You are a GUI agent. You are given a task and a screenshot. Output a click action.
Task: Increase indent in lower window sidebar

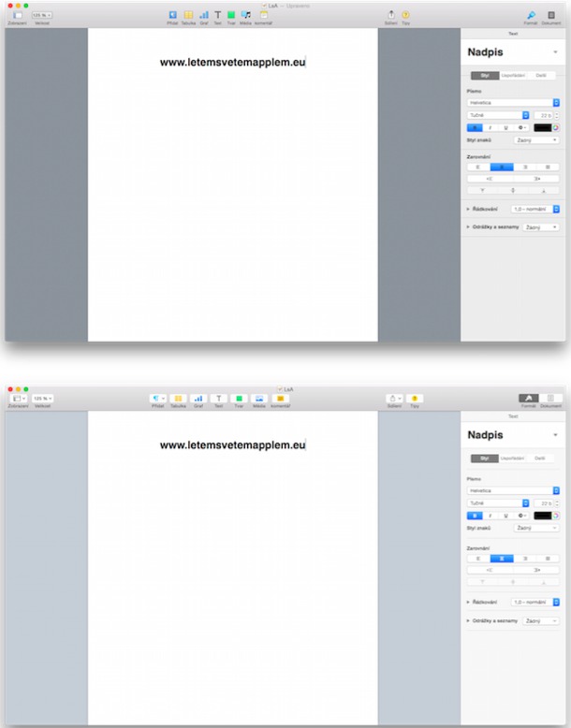[x=536, y=570]
